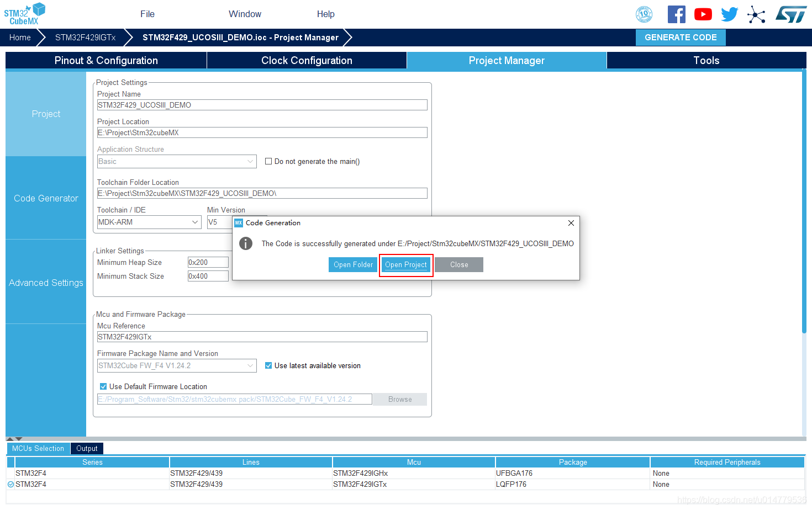The height and width of the screenshot is (510, 812).
Task: Click the Minimum Stack Size field
Action: tap(208, 276)
